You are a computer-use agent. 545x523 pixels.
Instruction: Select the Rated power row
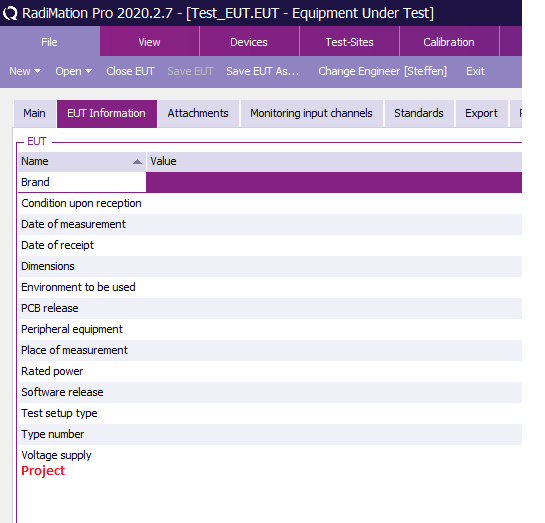coord(270,371)
